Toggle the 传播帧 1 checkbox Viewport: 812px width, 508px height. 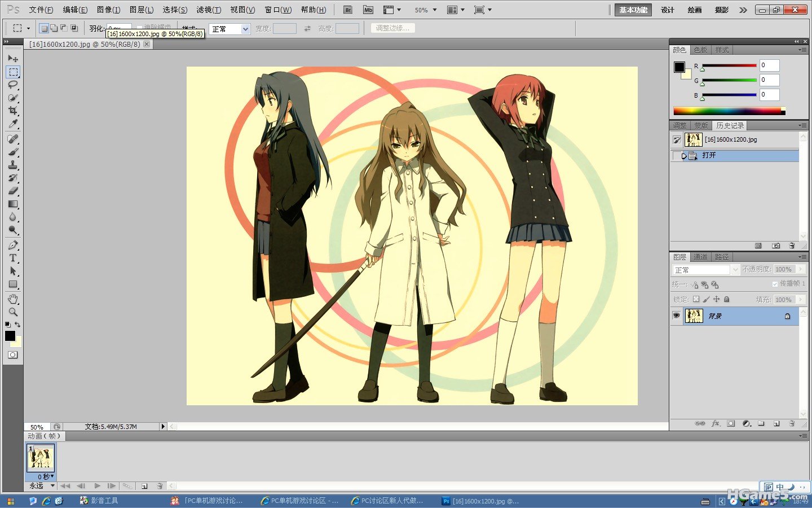[x=775, y=284]
